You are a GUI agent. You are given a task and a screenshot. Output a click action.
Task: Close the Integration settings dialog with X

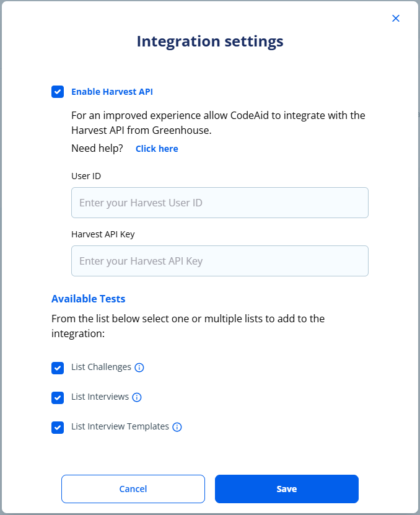(396, 19)
